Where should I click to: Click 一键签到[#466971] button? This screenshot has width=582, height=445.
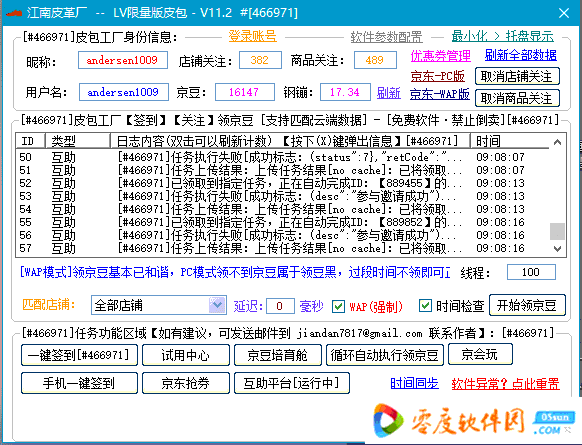tap(79, 355)
